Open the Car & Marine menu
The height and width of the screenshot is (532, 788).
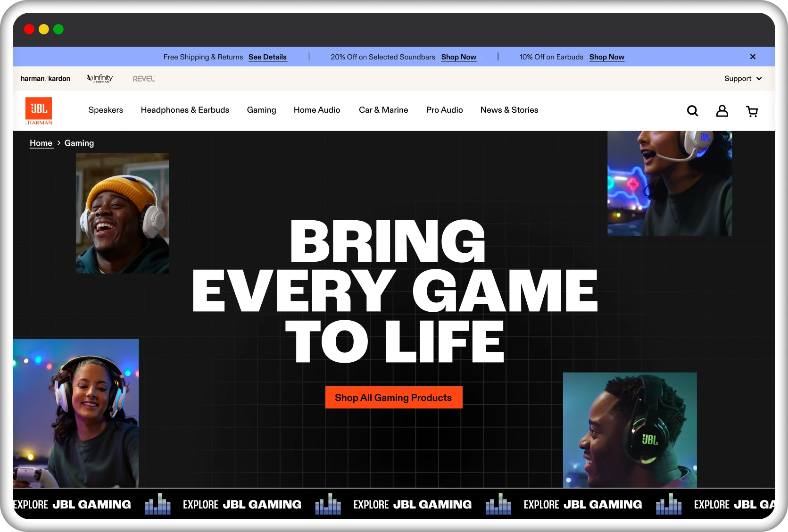[x=383, y=110]
